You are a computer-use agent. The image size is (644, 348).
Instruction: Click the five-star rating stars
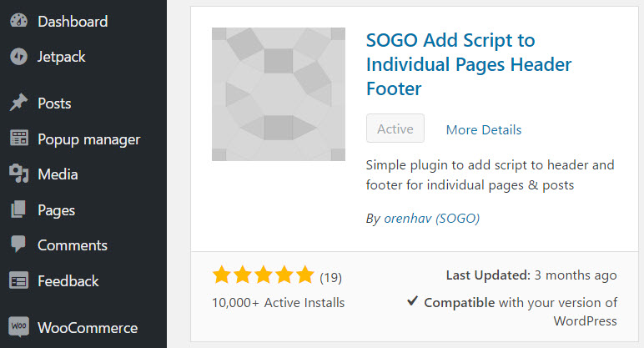[x=264, y=275]
